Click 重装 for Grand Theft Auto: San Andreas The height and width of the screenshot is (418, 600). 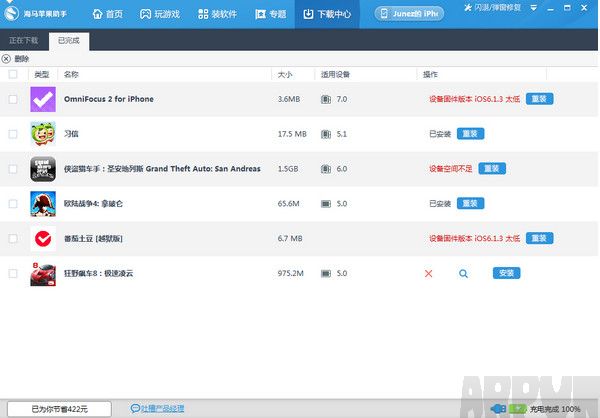491,169
